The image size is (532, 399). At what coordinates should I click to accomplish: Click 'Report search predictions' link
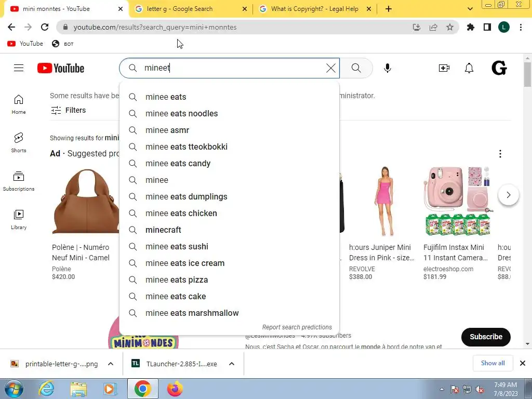point(297,327)
